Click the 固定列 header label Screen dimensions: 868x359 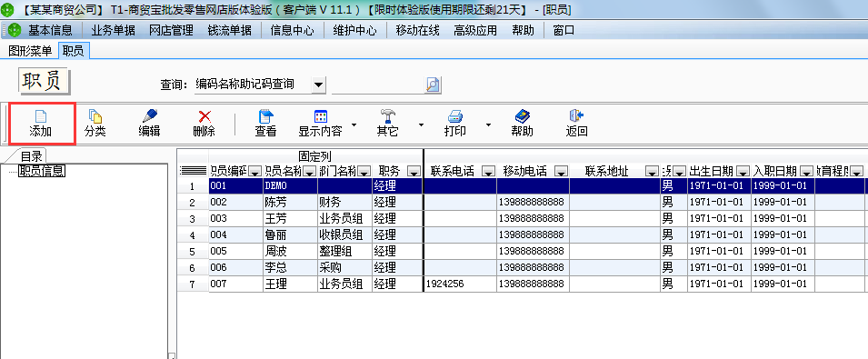(x=314, y=156)
